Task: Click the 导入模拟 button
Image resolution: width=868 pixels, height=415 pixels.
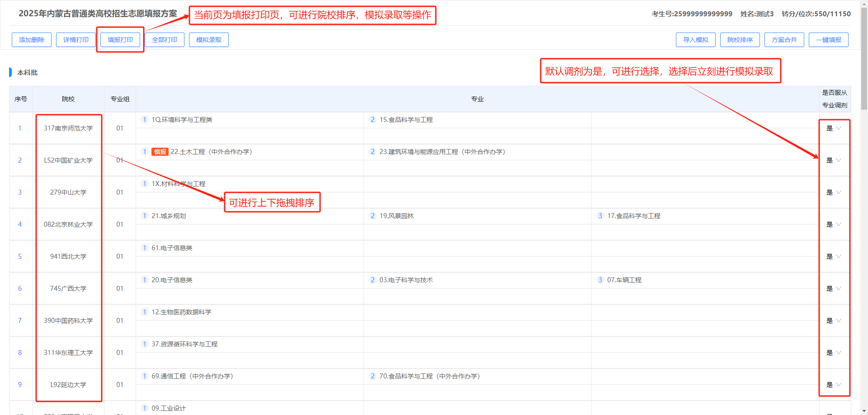Action: [696, 40]
